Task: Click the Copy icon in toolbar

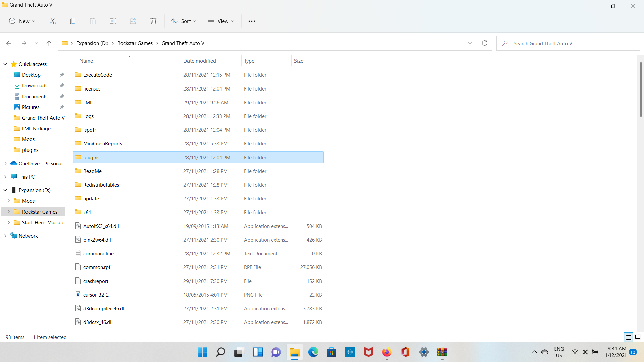Action: (73, 21)
